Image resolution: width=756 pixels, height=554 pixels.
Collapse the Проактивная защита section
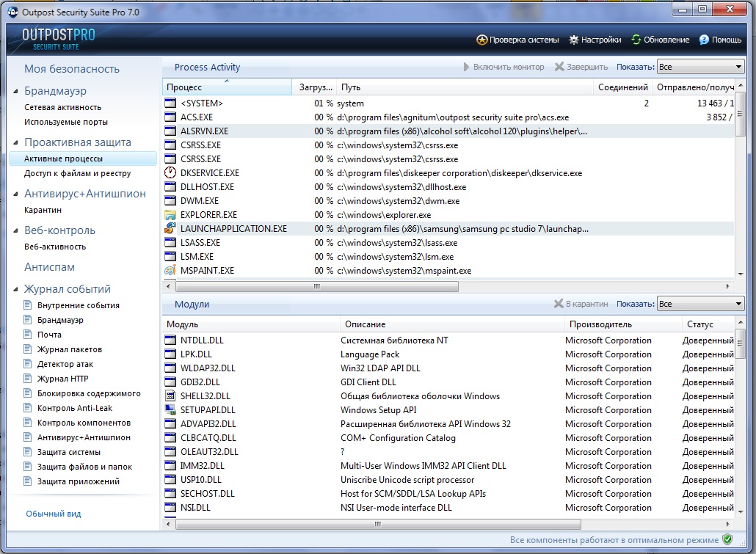(15, 142)
